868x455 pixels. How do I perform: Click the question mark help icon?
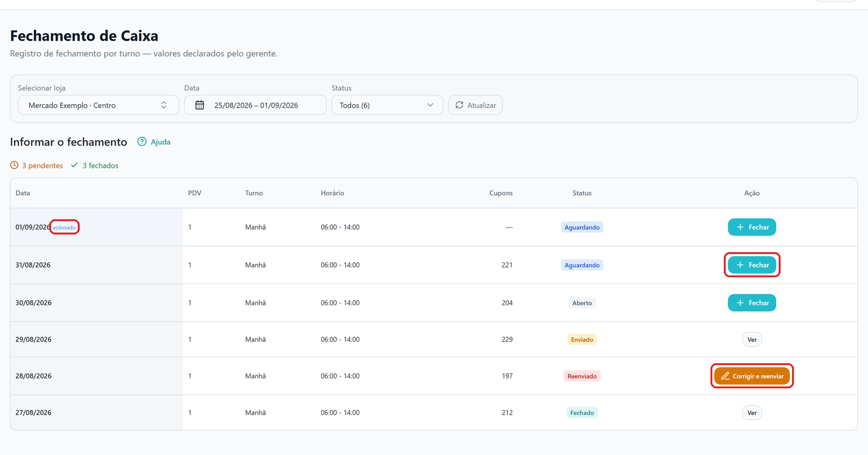142,142
